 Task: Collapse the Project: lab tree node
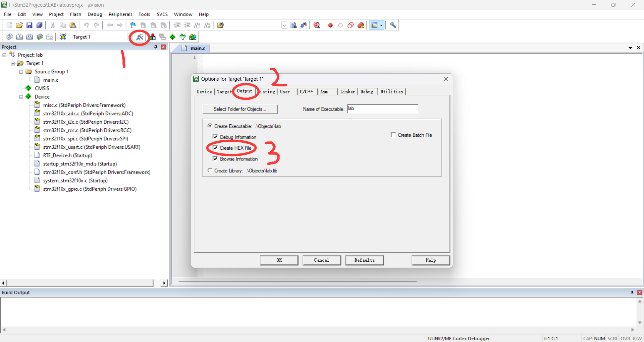(4, 55)
